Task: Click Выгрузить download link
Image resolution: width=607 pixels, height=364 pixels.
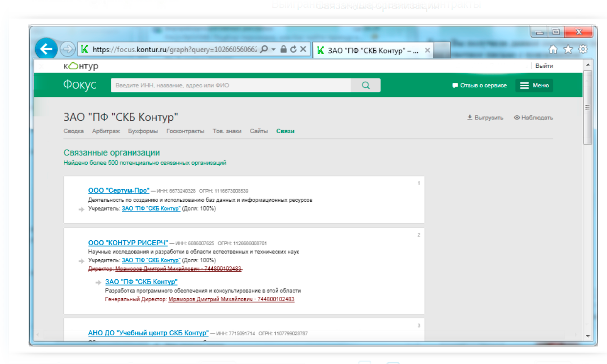Action: click(485, 117)
